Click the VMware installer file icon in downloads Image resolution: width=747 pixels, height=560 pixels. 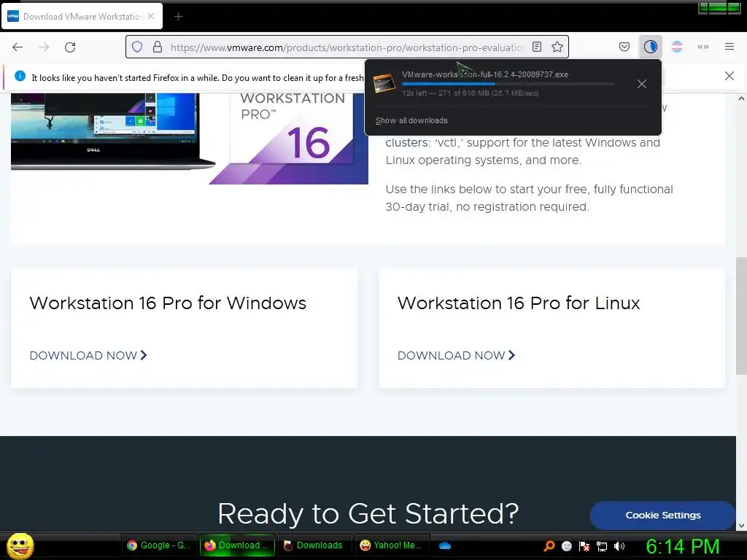pos(384,83)
